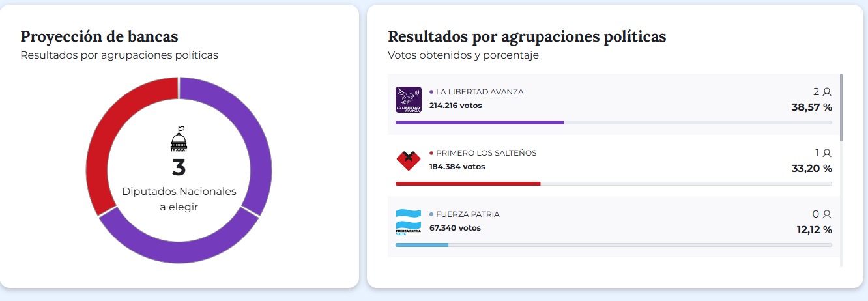Click the Primero Los Salteños party logo
The height and width of the screenshot is (301, 868).
[409, 160]
